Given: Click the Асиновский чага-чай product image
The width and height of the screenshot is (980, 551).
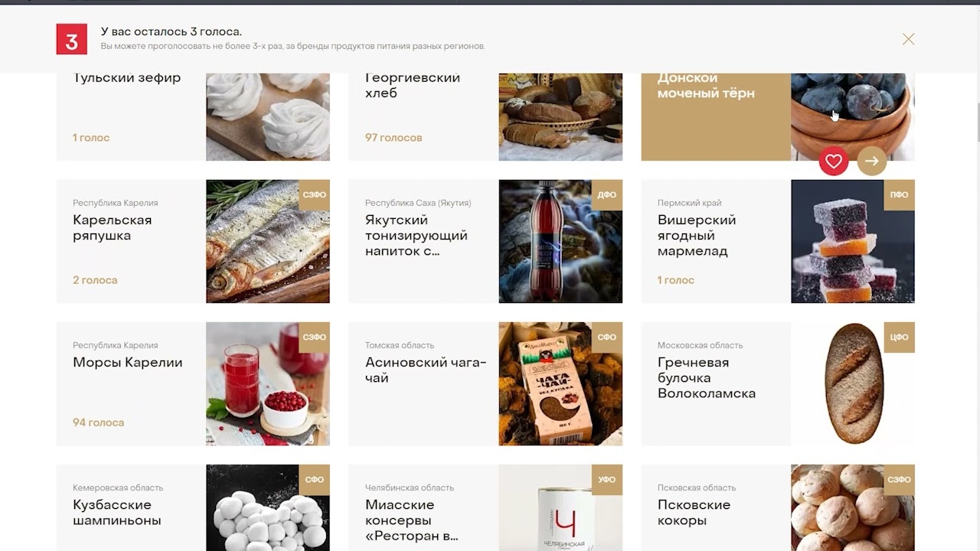Looking at the screenshot, I should pyautogui.click(x=560, y=384).
